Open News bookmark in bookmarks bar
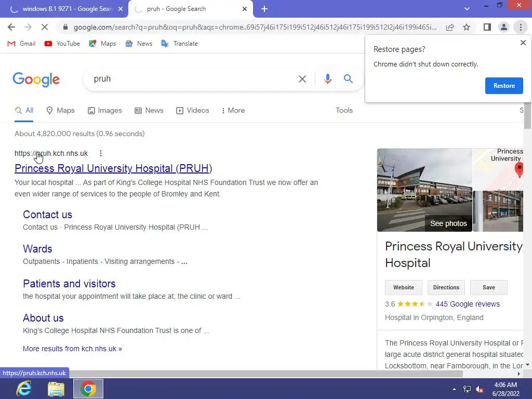 (x=139, y=44)
